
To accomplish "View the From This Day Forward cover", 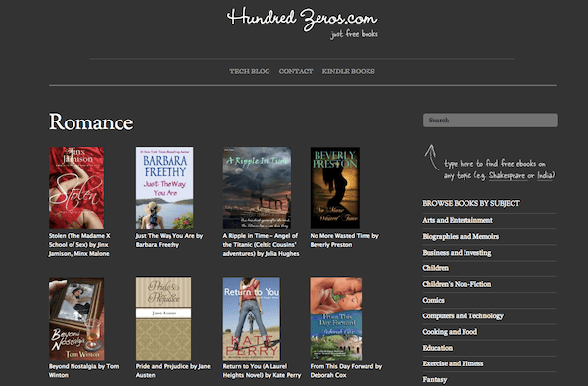I will [x=336, y=318].
